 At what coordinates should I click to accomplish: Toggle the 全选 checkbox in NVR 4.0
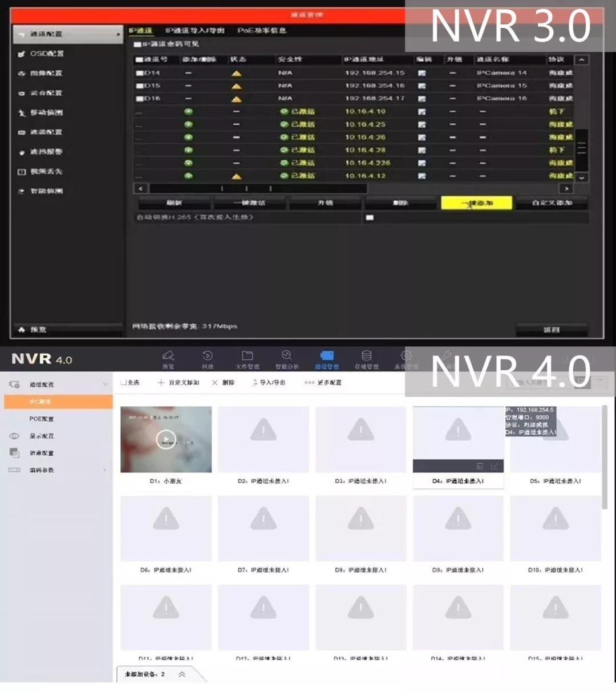124,383
